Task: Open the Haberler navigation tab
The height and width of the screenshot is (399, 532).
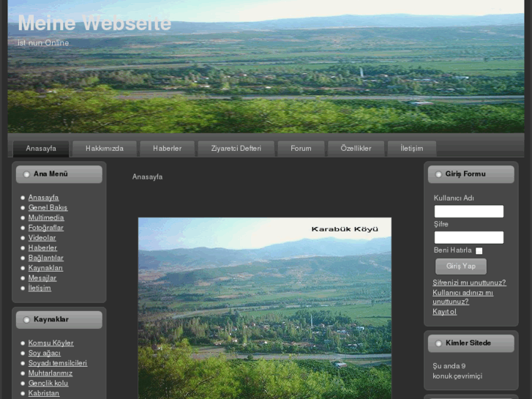Action: point(168,149)
